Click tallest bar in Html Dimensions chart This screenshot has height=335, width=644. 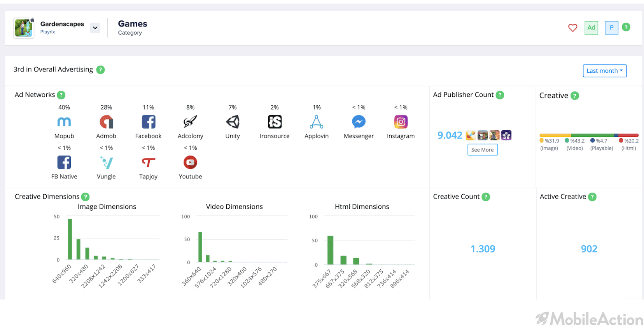click(330, 250)
